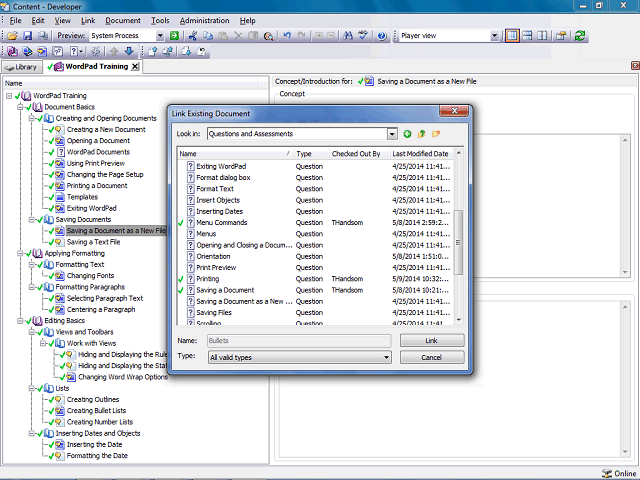
Task: Open the question type dropdown arrow in toolbar
Action: 81,51
